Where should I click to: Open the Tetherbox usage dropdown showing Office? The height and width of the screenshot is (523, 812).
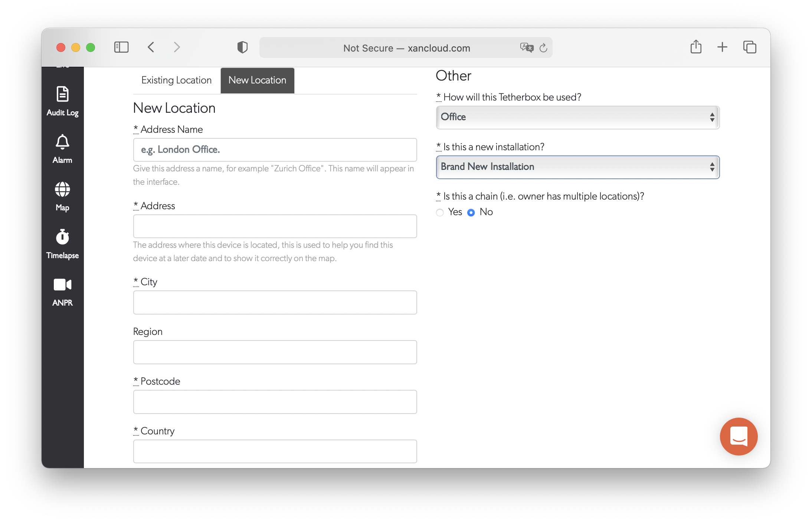[x=577, y=117]
